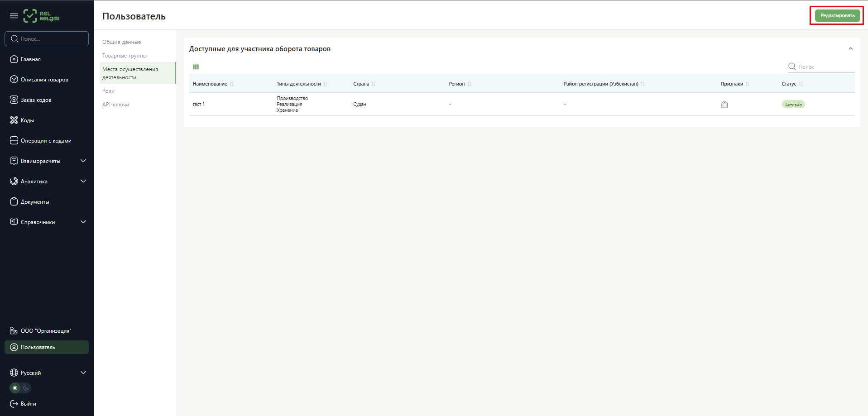Click the Справочники book icon
Screen dimensions: 868x416
click(14, 222)
